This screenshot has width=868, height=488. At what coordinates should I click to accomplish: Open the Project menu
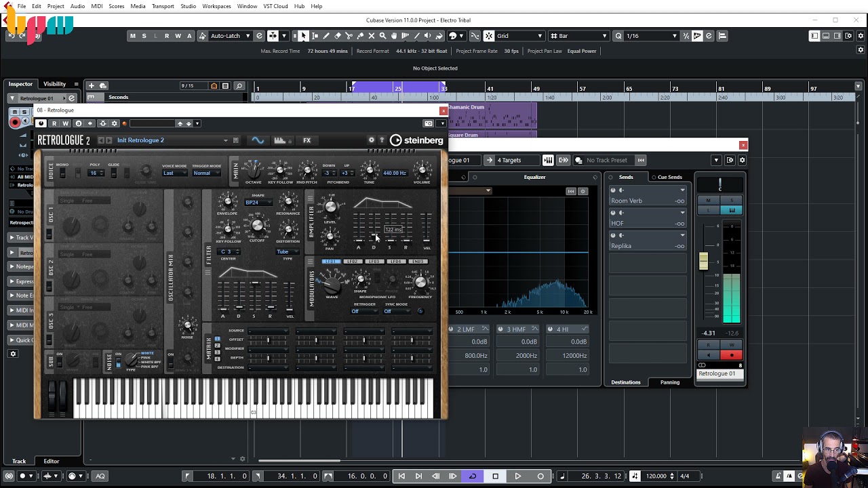click(56, 6)
